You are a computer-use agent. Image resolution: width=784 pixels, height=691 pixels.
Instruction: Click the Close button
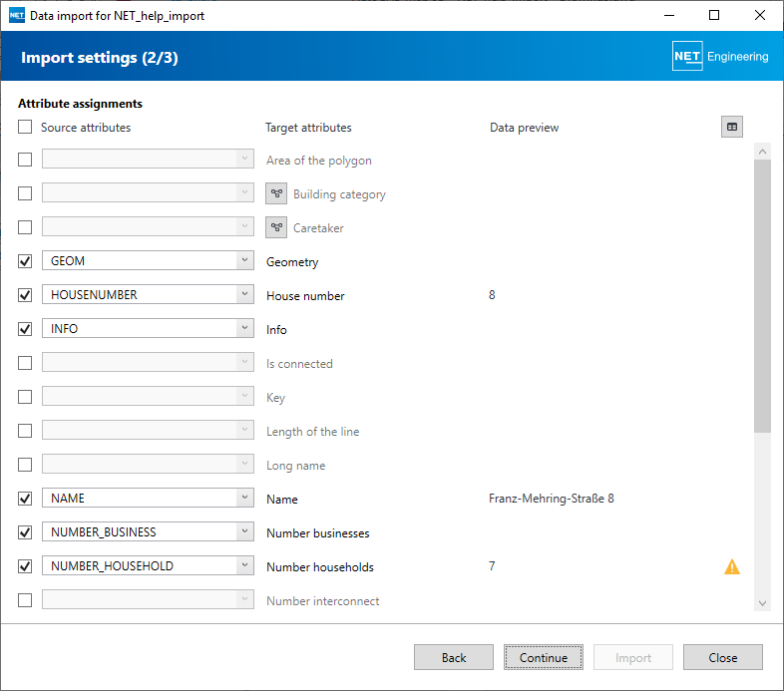coord(723,657)
